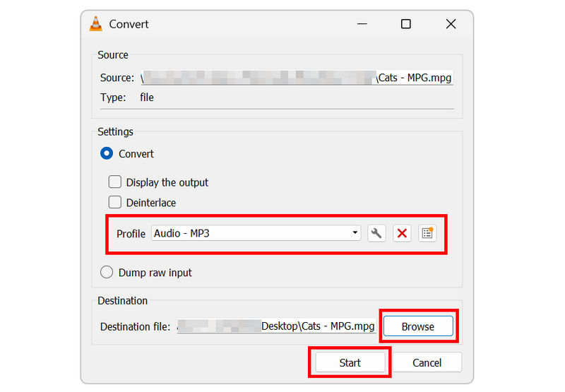Create a new profile icon
This screenshot has width=565, height=392.
427,233
